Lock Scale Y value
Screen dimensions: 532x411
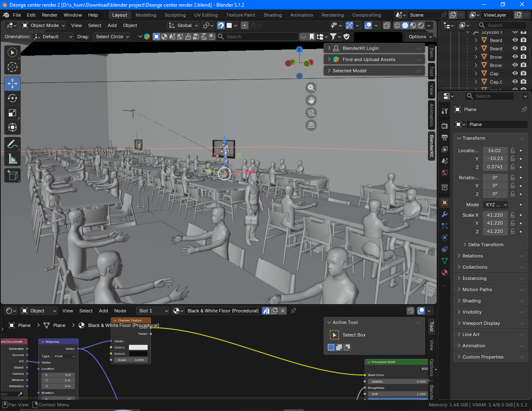(512, 223)
